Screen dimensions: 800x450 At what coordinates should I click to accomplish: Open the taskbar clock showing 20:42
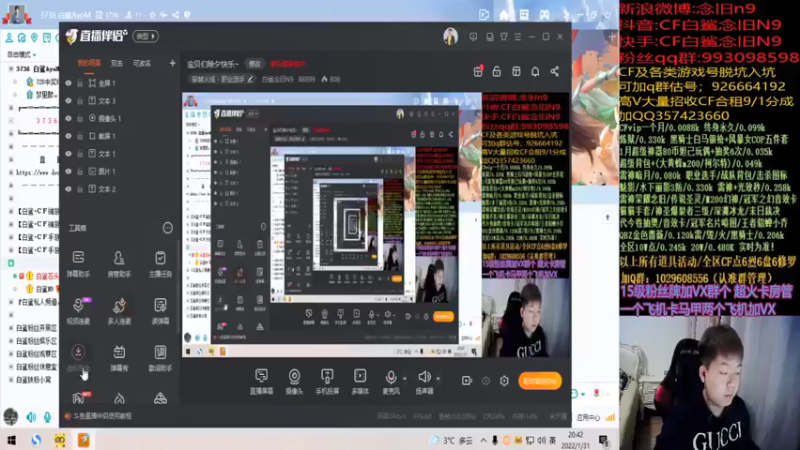tap(575, 440)
